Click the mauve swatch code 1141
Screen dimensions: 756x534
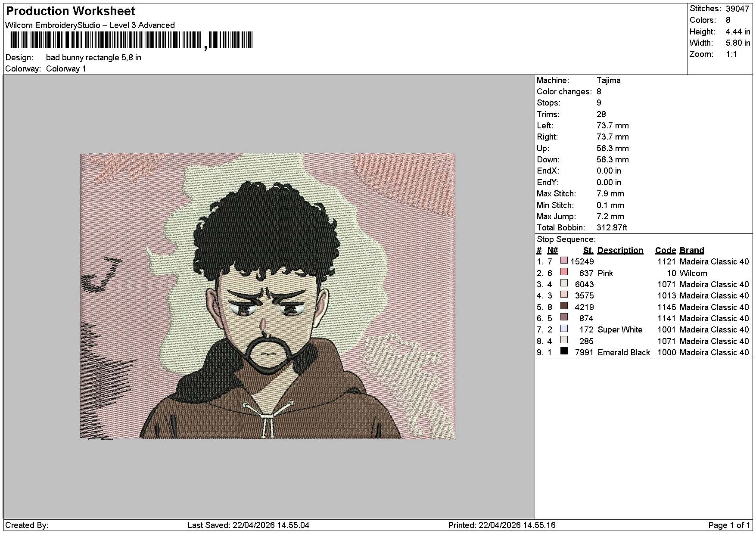(x=564, y=317)
